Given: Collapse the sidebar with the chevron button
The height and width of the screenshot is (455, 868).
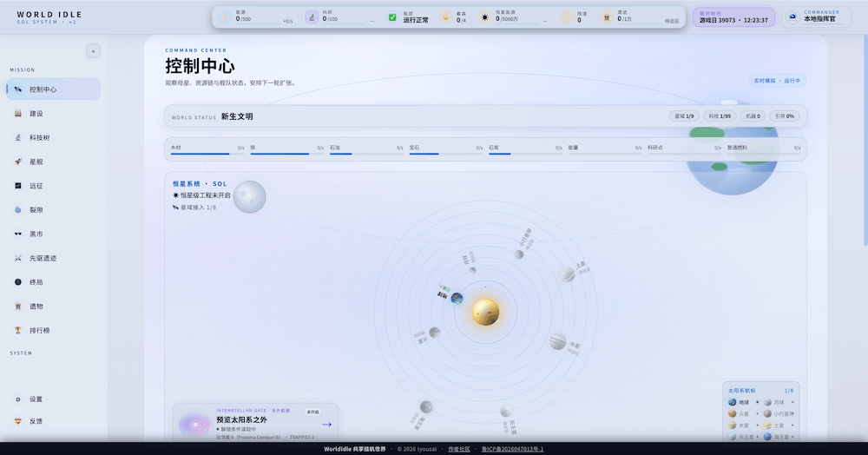Looking at the screenshot, I should [x=93, y=51].
